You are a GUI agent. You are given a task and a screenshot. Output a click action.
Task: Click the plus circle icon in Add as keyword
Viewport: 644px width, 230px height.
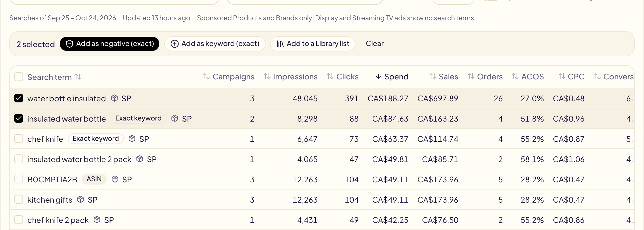click(175, 44)
